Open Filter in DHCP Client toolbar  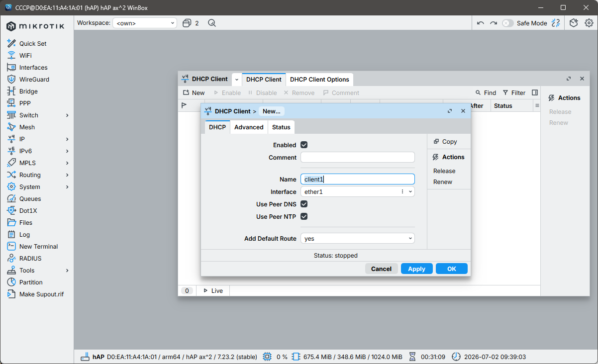[x=514, y=92]
